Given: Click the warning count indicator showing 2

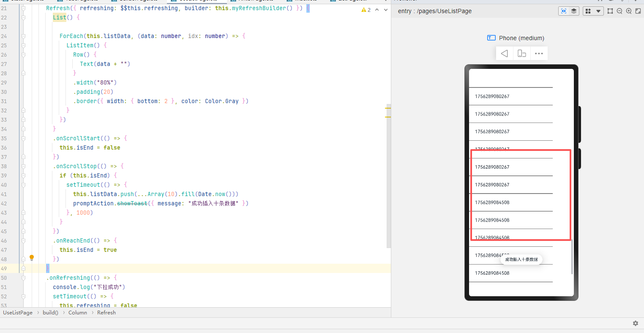Looking at the screenshot, I should coord(366,10).
